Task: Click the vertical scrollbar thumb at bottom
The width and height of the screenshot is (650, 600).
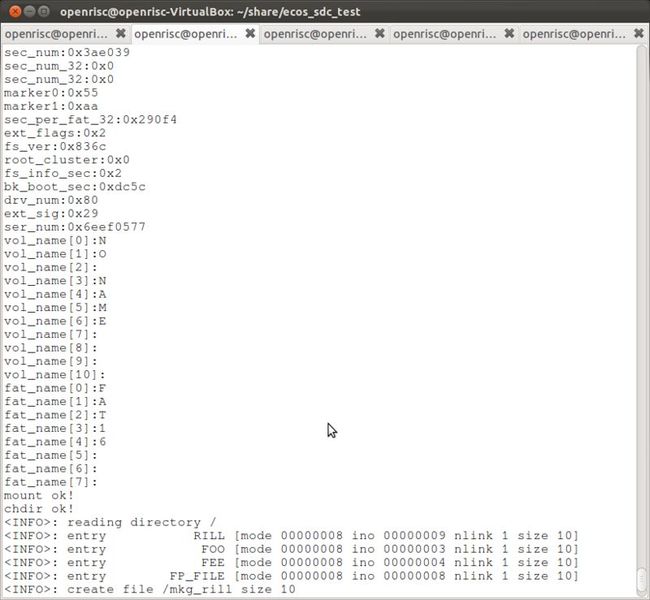Action: click(642, 580)
